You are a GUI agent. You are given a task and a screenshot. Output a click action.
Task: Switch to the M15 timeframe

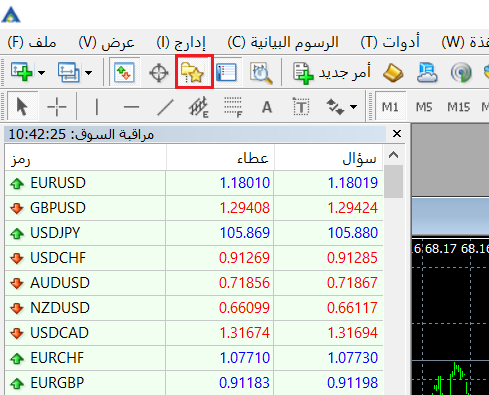click(x=458, y=107)
